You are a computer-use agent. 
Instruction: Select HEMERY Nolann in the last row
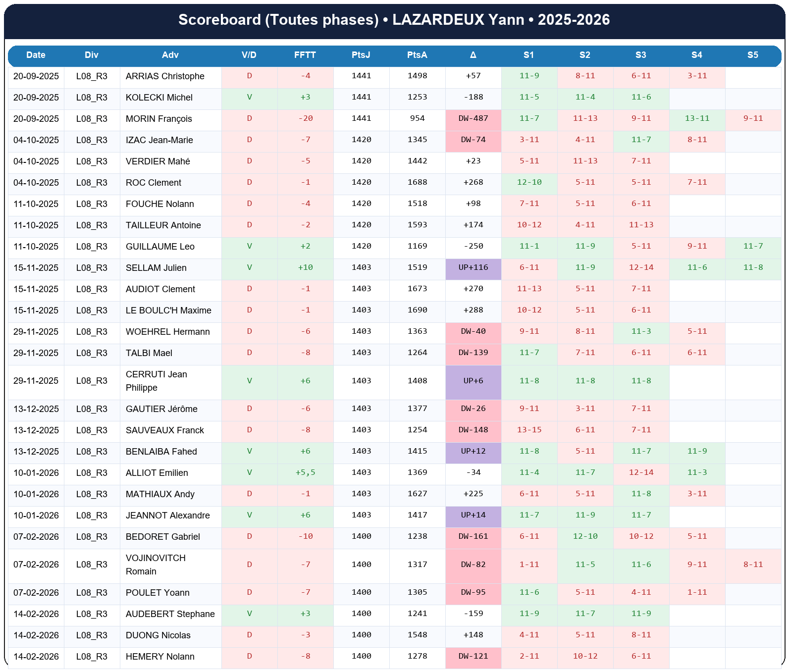coord(160,657)
